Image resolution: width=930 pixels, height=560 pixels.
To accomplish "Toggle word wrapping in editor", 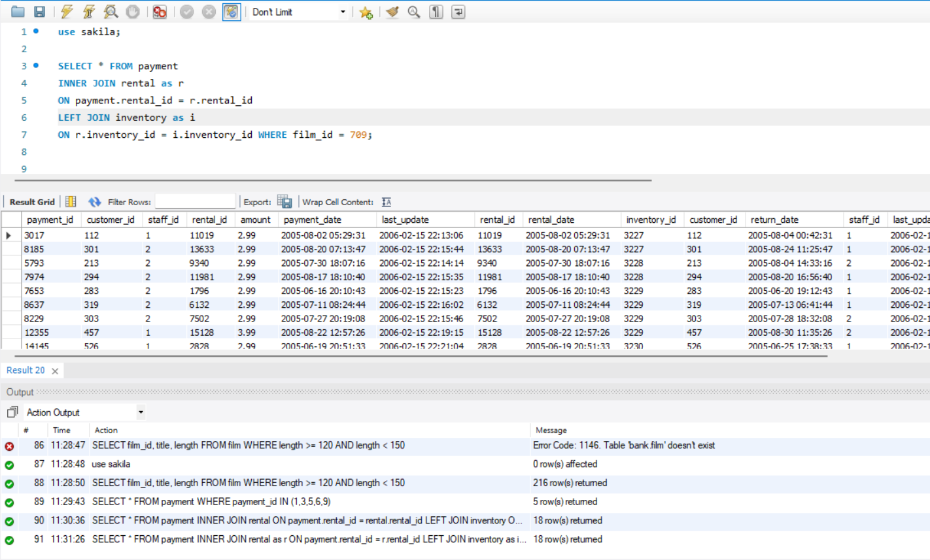I will pyautogui.click(x=458, y=12).
